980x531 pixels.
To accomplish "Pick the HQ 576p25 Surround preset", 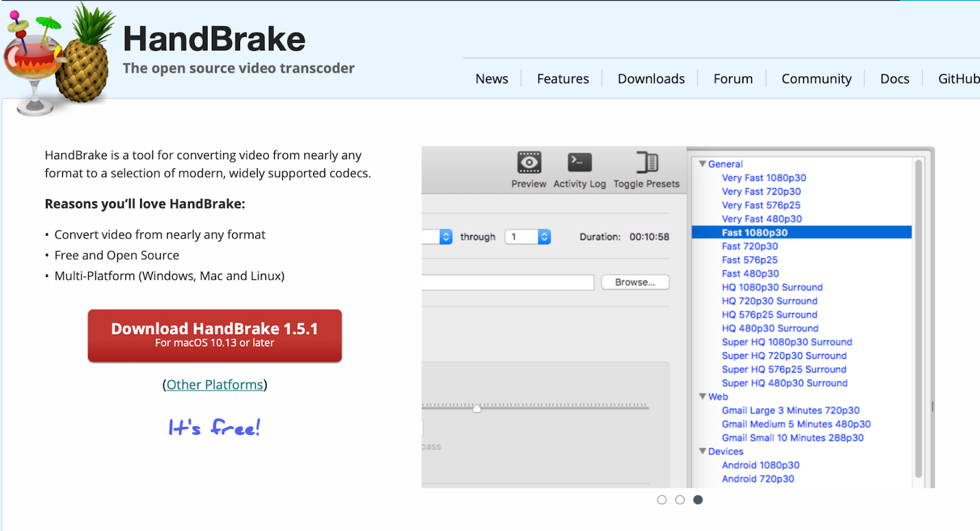I will [x=769, y=315].
